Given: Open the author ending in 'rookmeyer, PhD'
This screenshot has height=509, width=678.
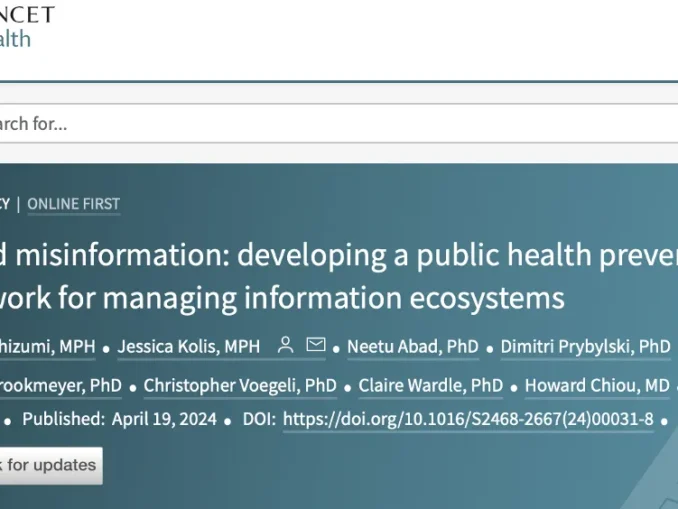Looking at the screenshot, I should tap(60, 385).
